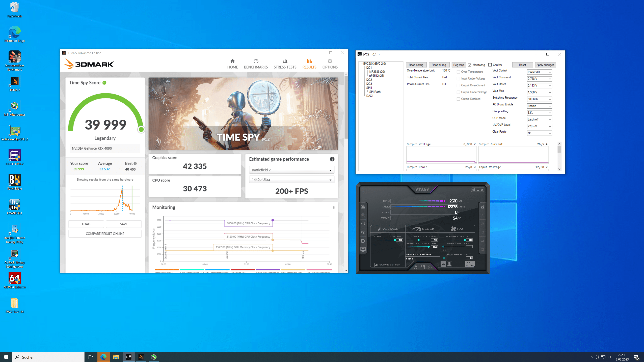This screenshot has height=362, width=644.
Task: Go to the STRESS TESTS tab
Action: [x=285, y=64]
